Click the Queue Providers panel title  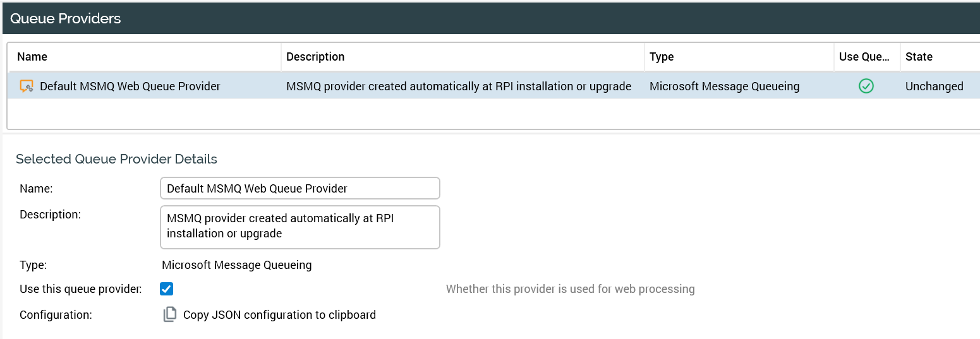[x=66, y=18]
